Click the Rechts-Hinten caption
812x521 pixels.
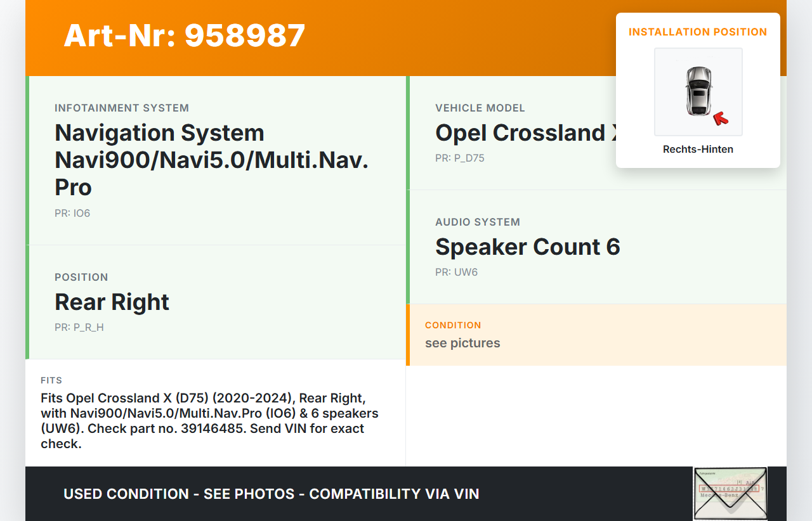point(698,150)
